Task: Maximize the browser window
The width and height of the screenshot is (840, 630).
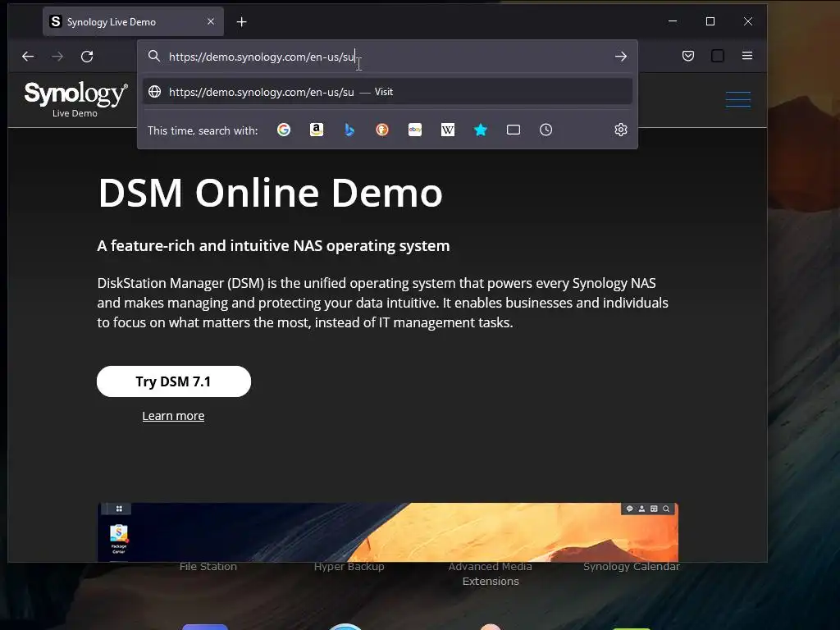Action: pyautogui.click(x=710, y=21)
